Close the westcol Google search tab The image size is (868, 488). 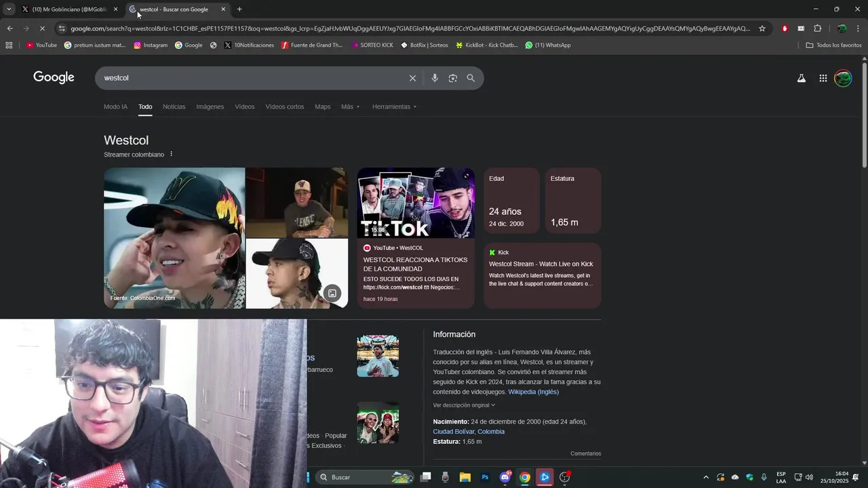(x=223, y=9)
